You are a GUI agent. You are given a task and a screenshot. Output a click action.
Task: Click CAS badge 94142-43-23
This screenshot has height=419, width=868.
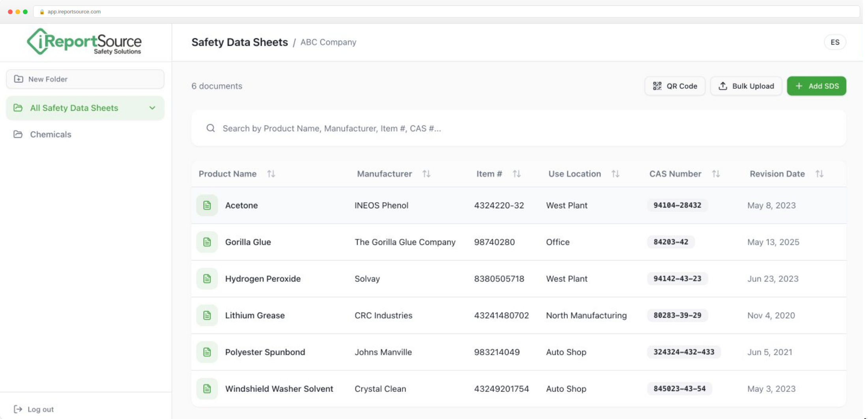(x=677, y=278)
